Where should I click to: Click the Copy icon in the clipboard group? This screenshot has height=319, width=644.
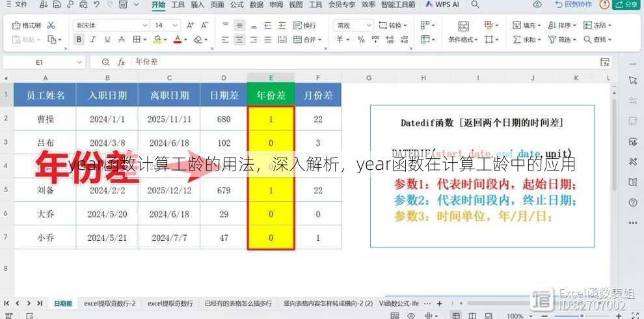click(52, 40)
